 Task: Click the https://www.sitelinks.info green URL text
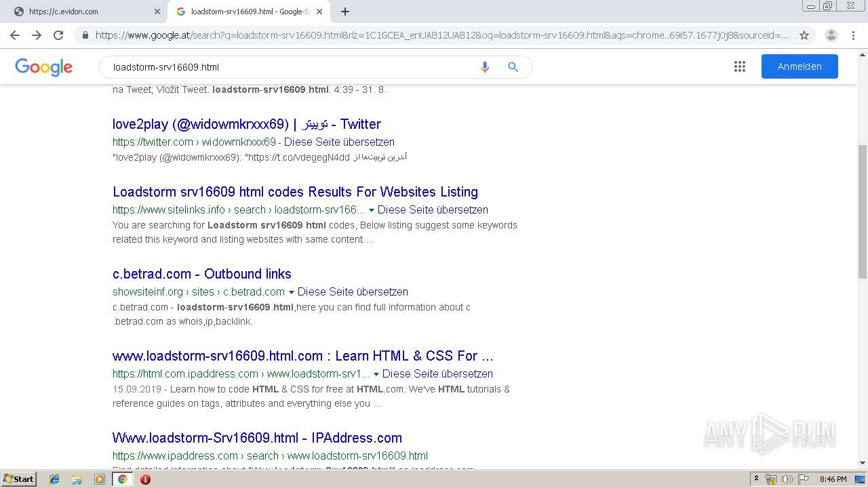(169, 209)
